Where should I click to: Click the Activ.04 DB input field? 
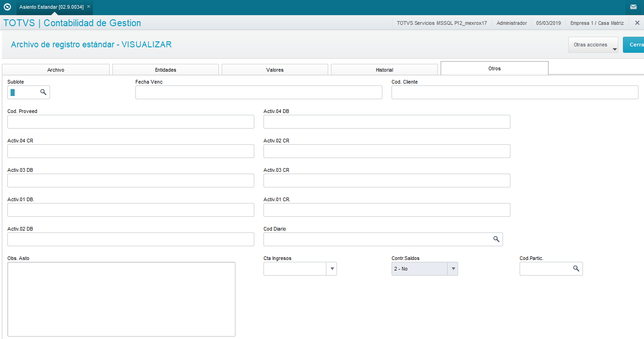click(387, 122)
